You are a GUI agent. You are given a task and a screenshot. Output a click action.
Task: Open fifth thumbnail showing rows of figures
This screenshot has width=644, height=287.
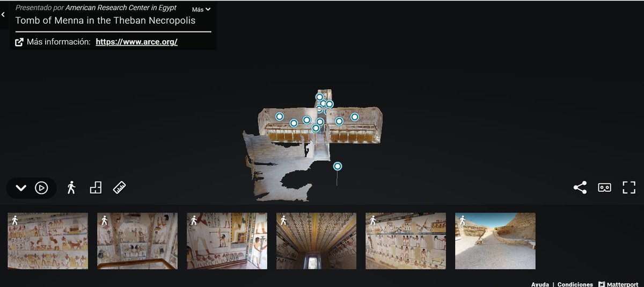406,241
